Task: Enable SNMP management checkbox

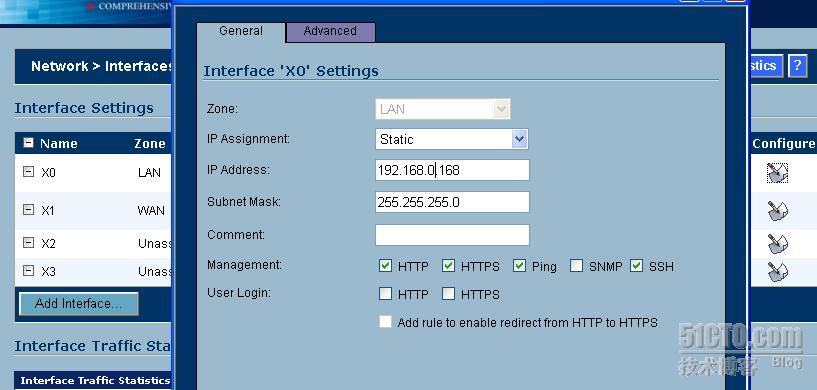Action: 576,266
